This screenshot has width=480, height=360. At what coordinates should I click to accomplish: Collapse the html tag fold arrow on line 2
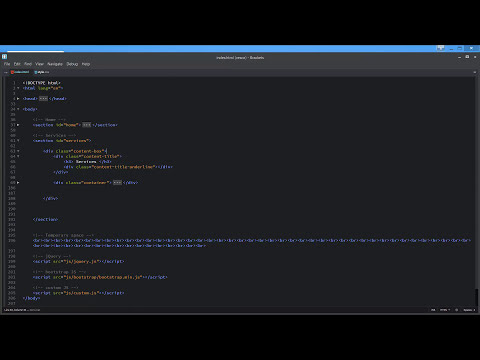[18, 88]
